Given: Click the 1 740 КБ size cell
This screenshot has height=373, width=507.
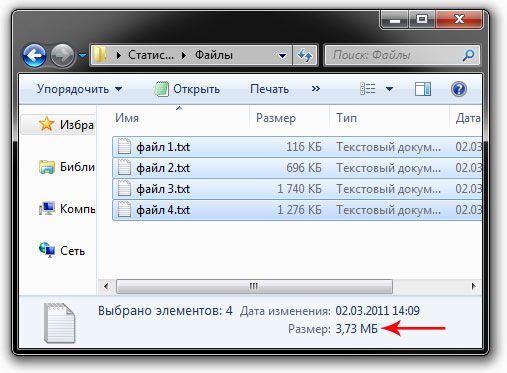Looking at the screenshot, I should [299, 189].
